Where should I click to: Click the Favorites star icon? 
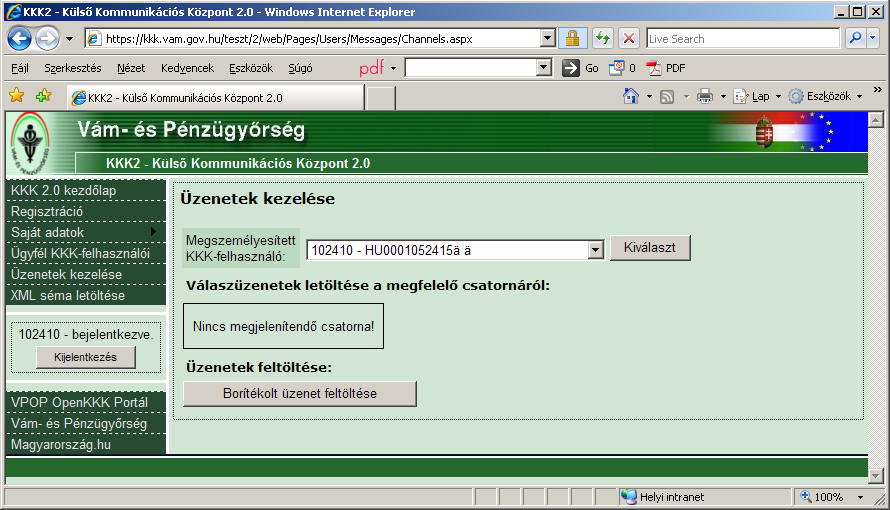coord(17,95)
